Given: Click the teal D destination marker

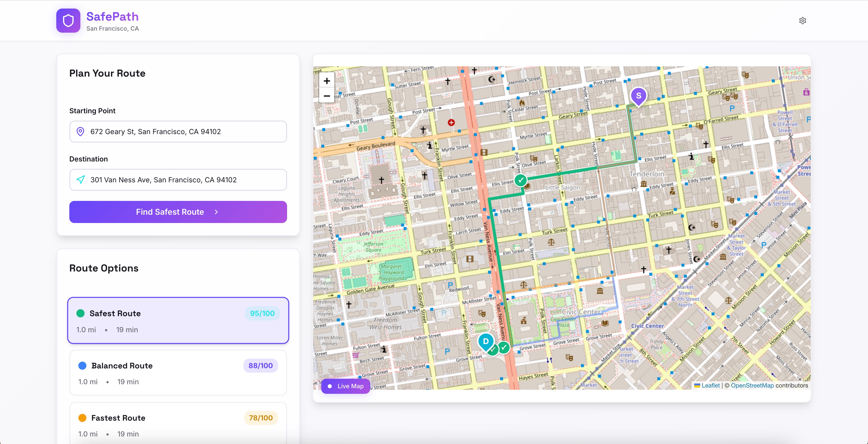Looking at the screenshot, I should (485, 341).
